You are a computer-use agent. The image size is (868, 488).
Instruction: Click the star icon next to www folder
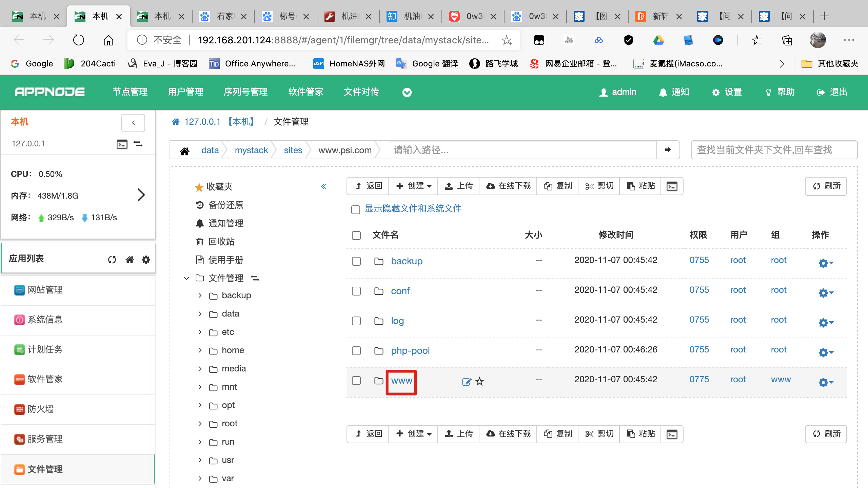pyautogui.click(x=479, y=382)
